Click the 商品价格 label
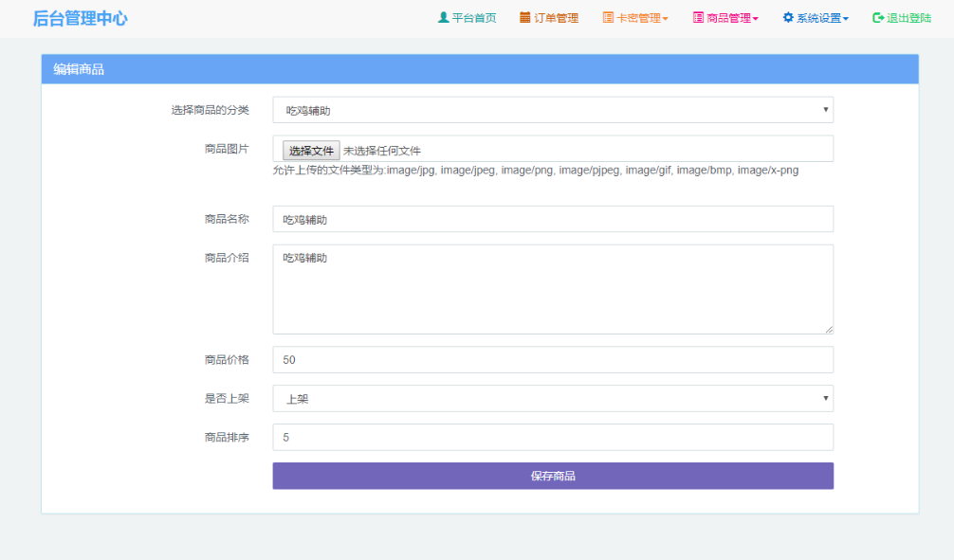The image size is (954, 560). pyautogui.click(x=227, y=360)
